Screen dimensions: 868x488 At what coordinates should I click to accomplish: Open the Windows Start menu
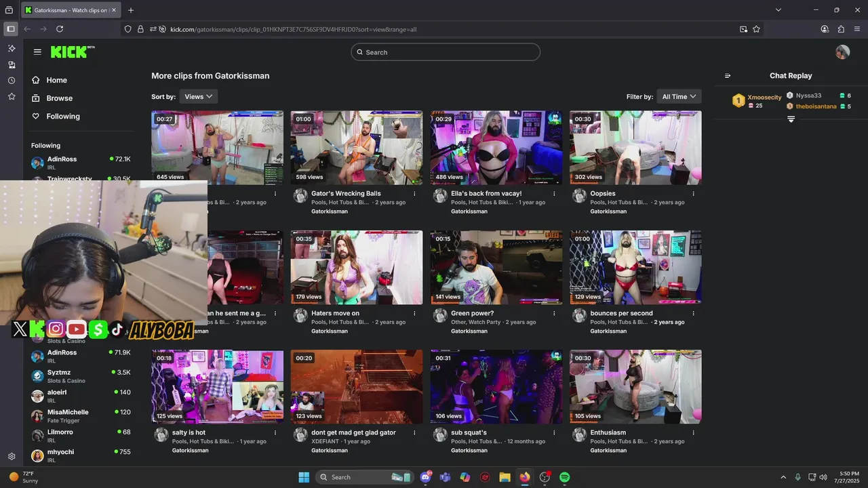[x=304, y=477]
